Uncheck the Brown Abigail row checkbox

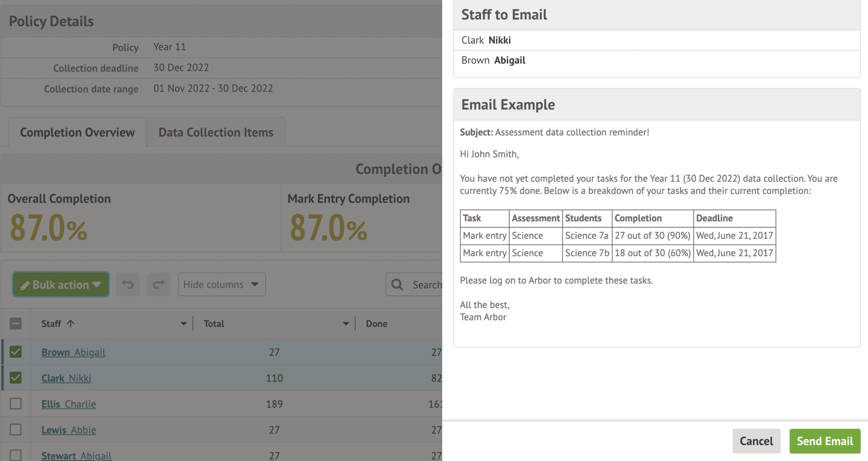[x=15, y=352]
